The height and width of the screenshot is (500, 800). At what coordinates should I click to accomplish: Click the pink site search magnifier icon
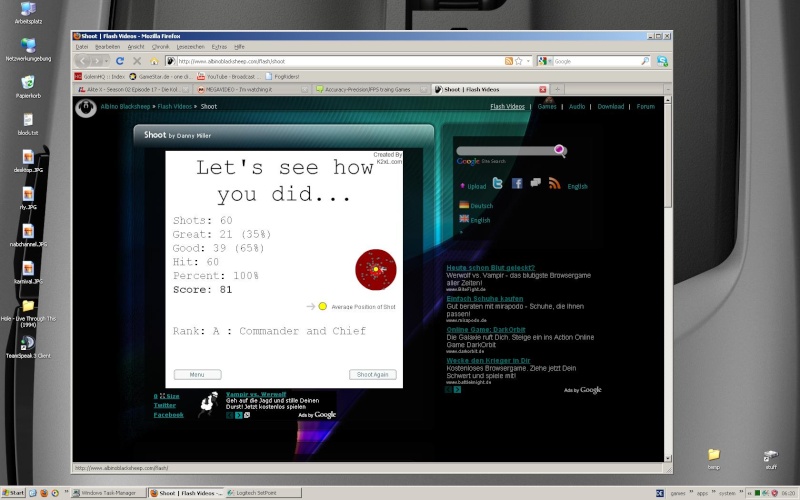(x=560, y=150)
